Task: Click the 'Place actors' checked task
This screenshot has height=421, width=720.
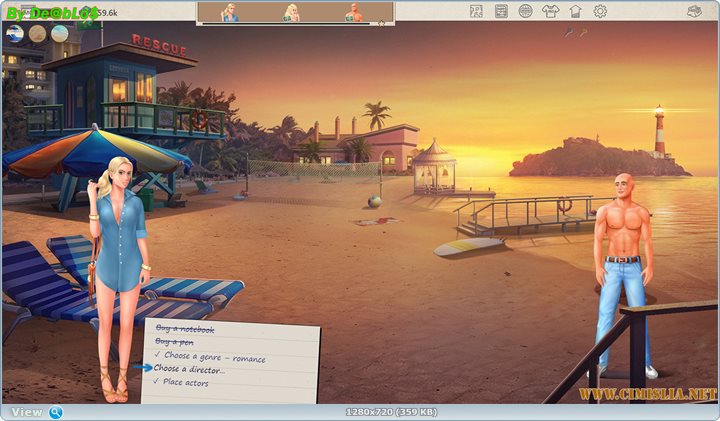Action: 186,382
